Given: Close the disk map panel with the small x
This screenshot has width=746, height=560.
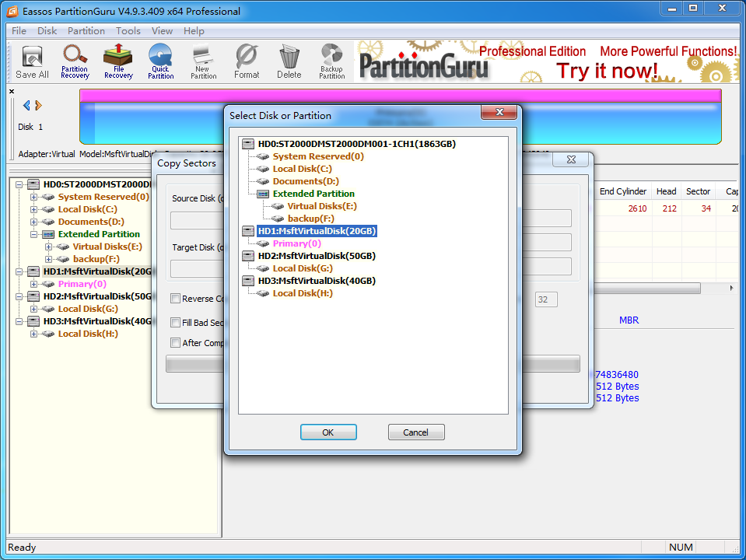Looking at the screenshot, I should tap(12, 91).
